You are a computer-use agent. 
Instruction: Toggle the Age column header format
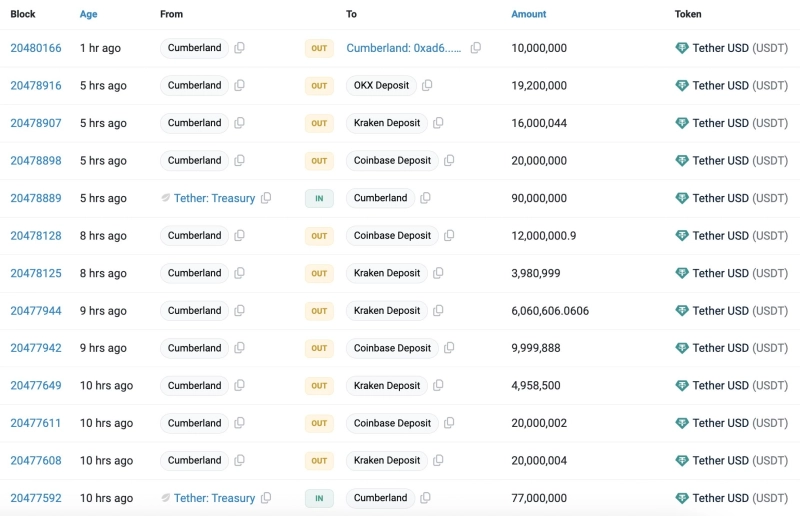pos(89,14)
